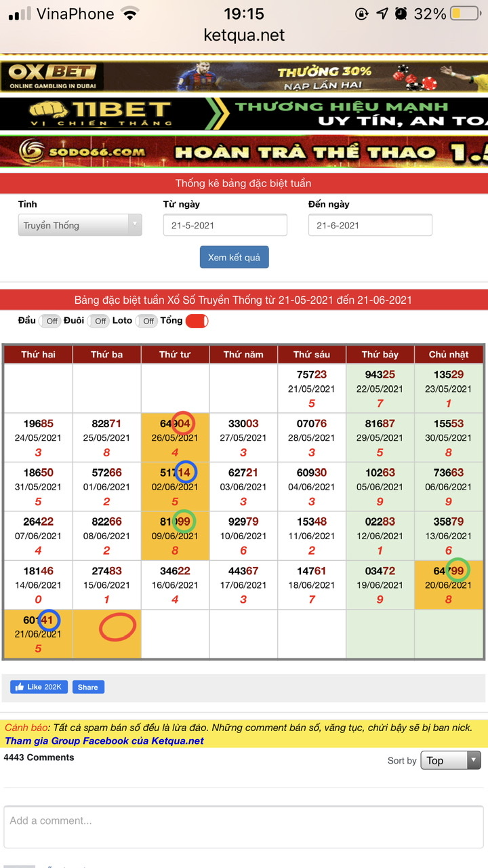Viewport: 488px width, 868px height.
Task: Turn on the Loto switch
Action: (x=146, y=321)
